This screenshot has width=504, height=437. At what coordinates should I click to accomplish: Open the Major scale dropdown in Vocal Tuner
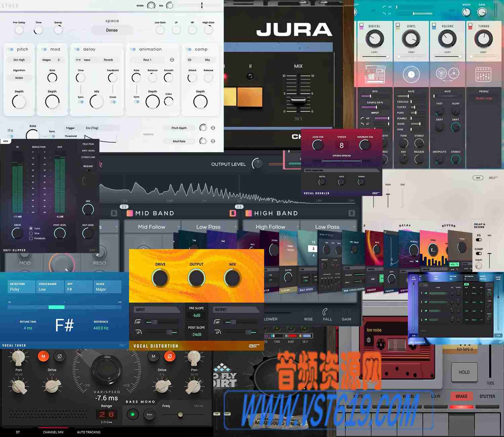coord(107,288)
